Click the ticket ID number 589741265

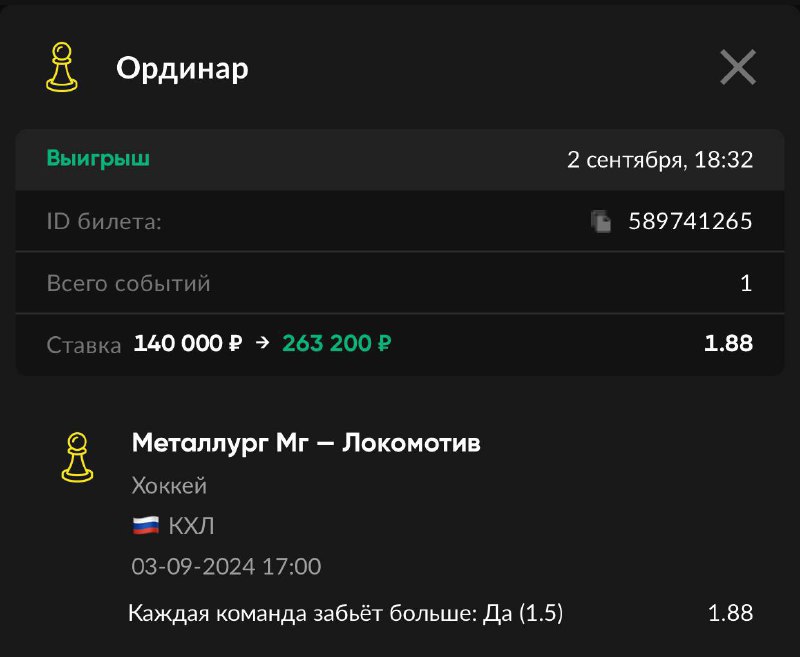(x=688, y=222)
